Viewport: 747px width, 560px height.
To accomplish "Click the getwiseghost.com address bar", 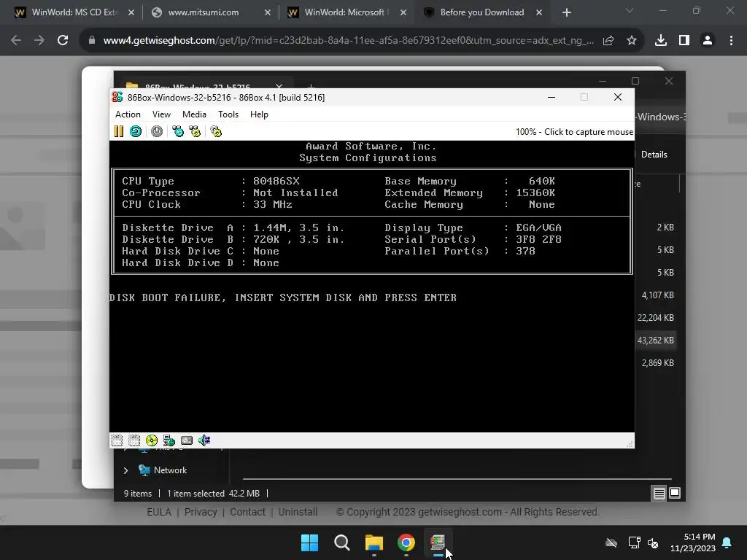I will (348, 41).
